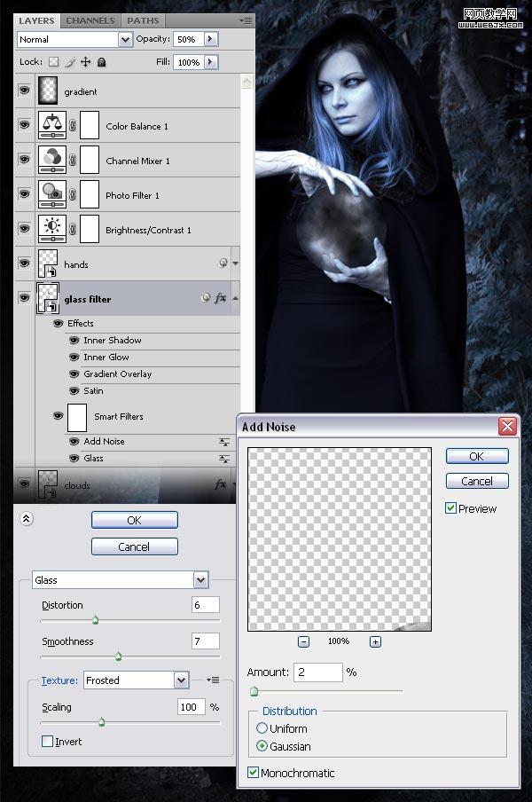Zoom in the Add Noise preview

point(375,641)
